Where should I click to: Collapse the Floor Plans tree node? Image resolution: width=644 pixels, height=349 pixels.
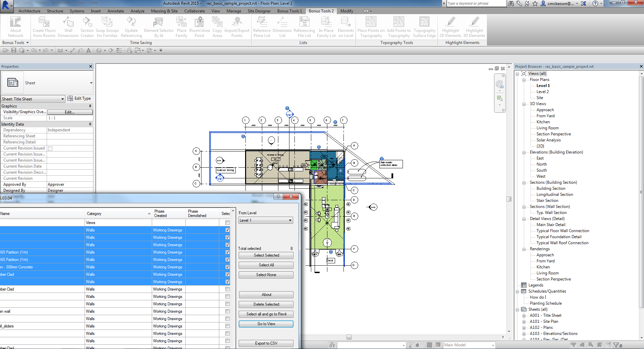[x=524, y=80]
